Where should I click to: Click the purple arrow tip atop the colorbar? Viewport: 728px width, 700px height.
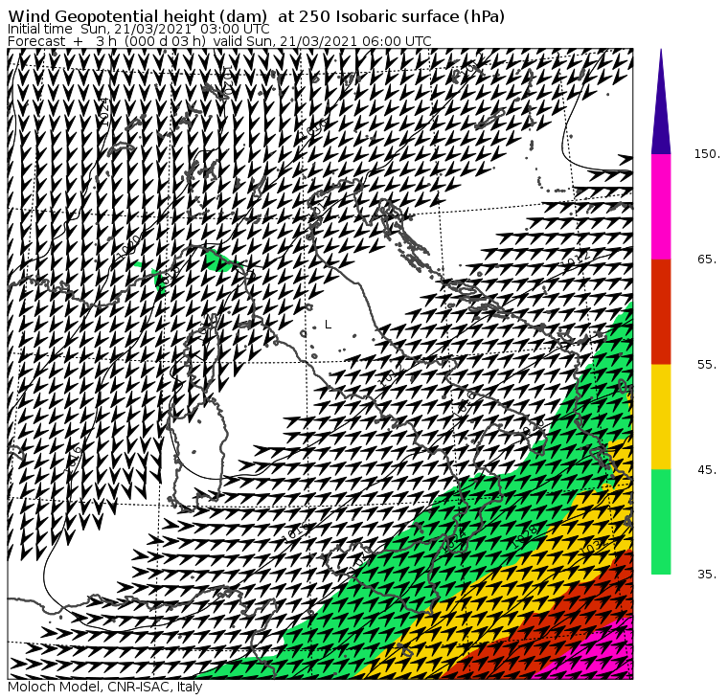tap(661, 102)
